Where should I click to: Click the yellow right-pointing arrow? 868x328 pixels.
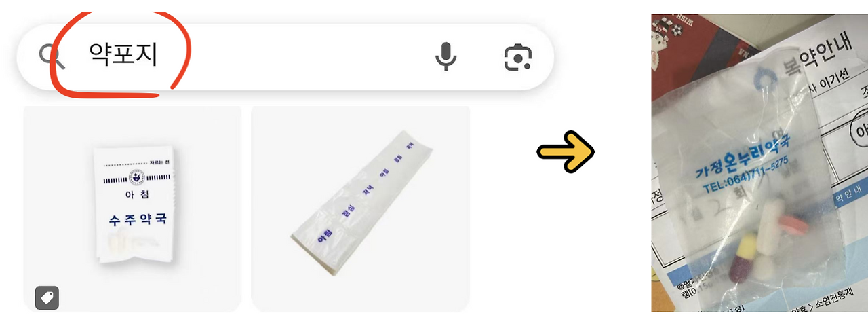pyautogui.click(x=566, y=151)
